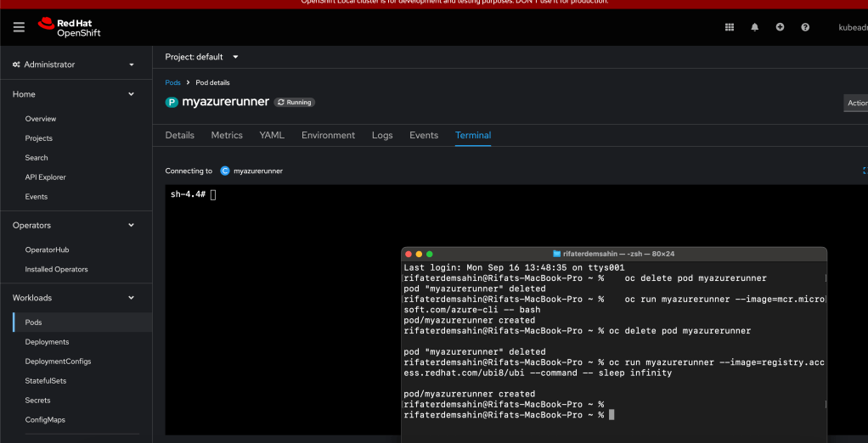The width and height of the screenshot is (868, 443).
Task: Open Overview in the sidebar
Action: [x=41, y=119]
